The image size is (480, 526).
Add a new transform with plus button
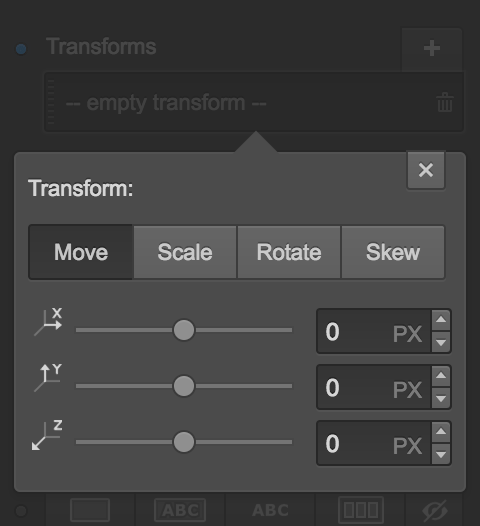point(432,49)
